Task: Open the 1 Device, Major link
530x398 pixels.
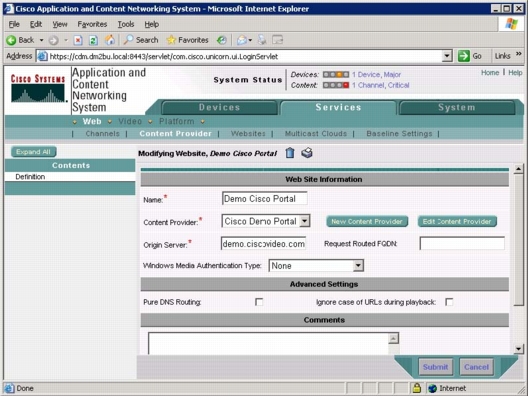Action: pyautogui.click(x=376, y=75)
